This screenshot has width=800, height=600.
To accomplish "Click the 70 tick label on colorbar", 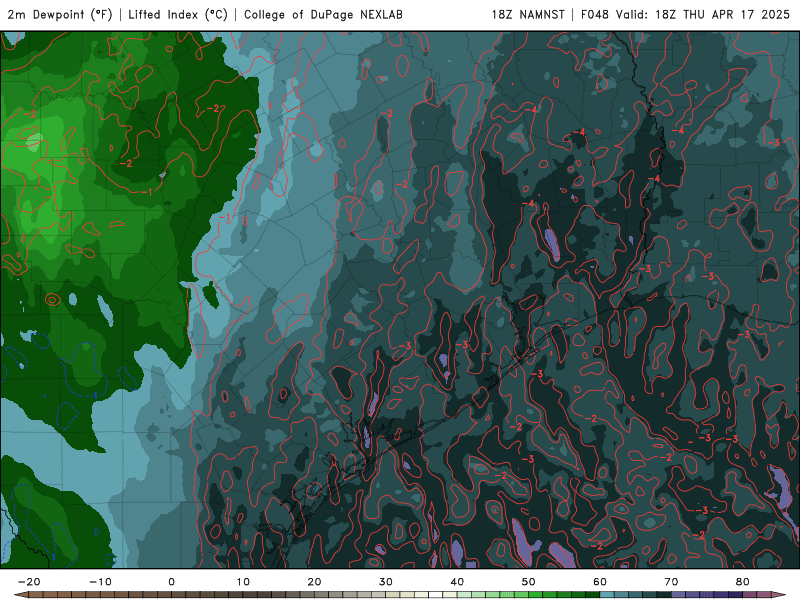I will [x=671, y=582].
